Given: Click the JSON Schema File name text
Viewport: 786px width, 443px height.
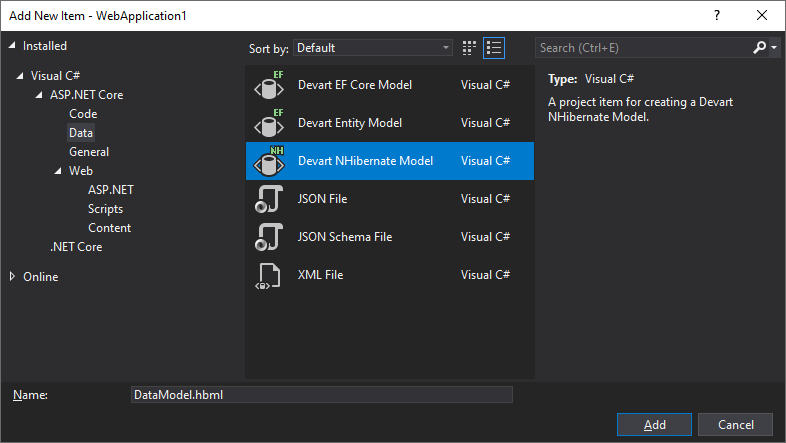Looking at the screenshot, I should coord(345,237).
